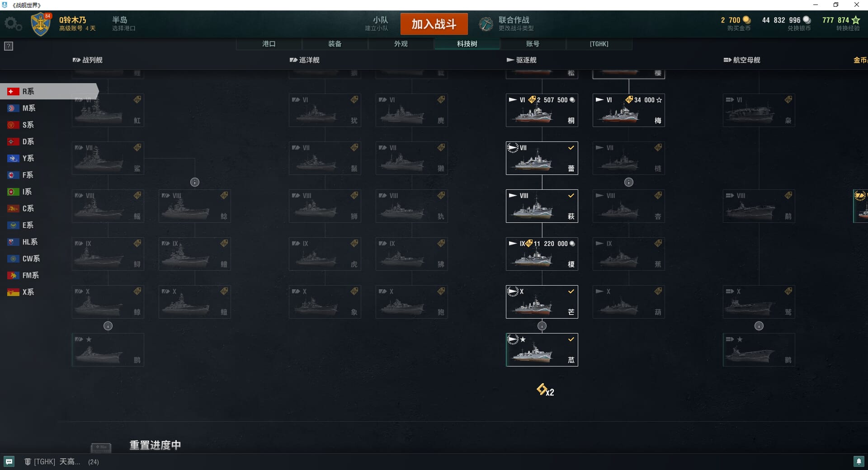The height and width of the screenshot is (470, 868).
Task: Open the chat icon in bottom bar
Action: [x=9, y=461]
